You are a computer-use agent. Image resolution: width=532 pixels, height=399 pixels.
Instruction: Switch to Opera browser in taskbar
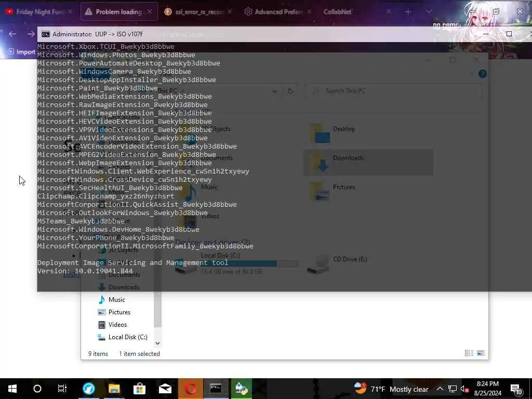tap(191, 389)
